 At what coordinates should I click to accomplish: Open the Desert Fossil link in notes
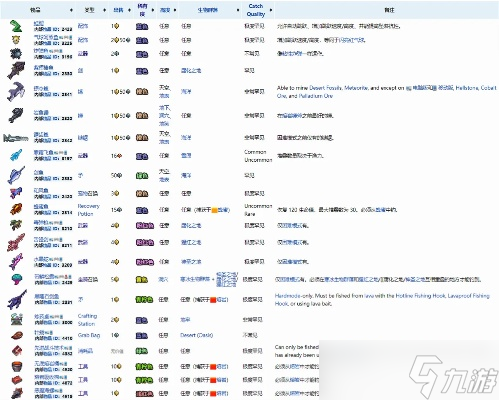[326, 88]
